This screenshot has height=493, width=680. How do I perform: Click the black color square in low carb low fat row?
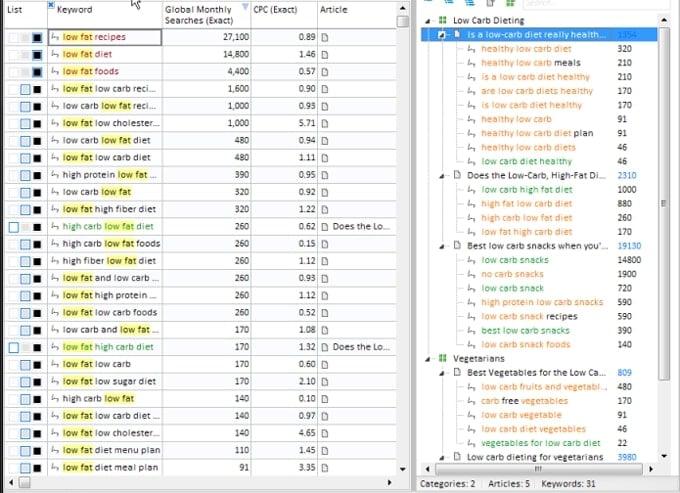tap(37, 193)
